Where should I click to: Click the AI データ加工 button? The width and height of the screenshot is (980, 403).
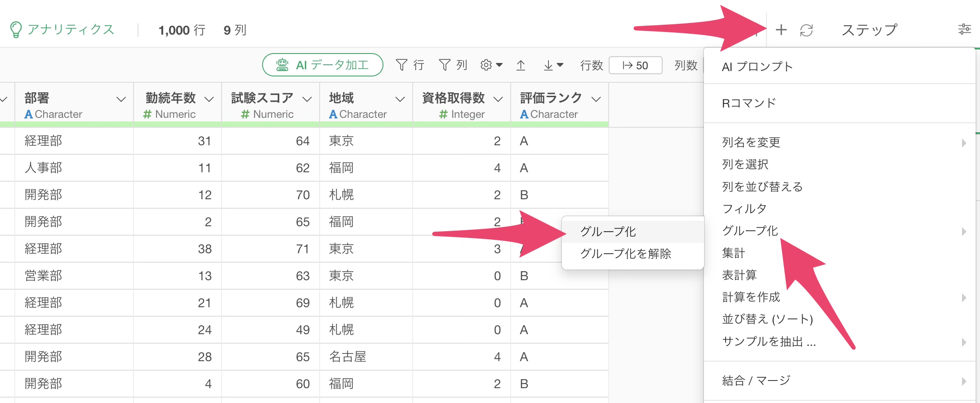coord(322,65)
